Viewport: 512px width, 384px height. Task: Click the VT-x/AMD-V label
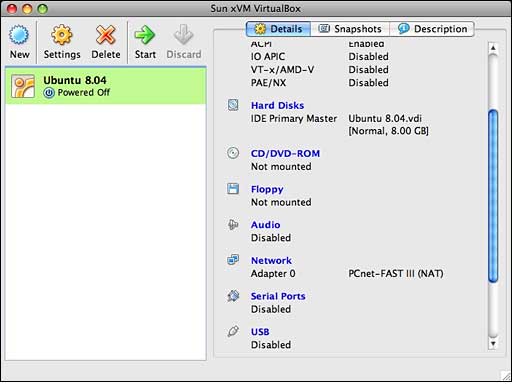pos(282,70)
